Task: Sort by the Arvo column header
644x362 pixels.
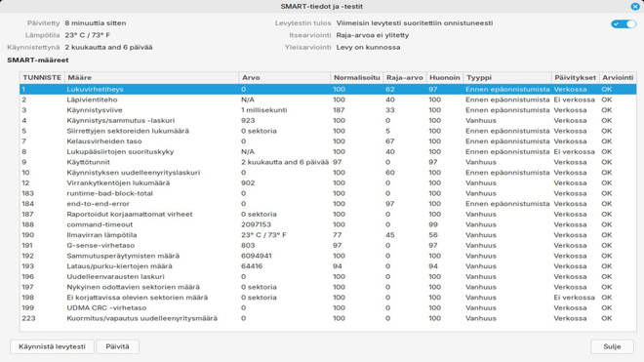Action: [285, 77]
